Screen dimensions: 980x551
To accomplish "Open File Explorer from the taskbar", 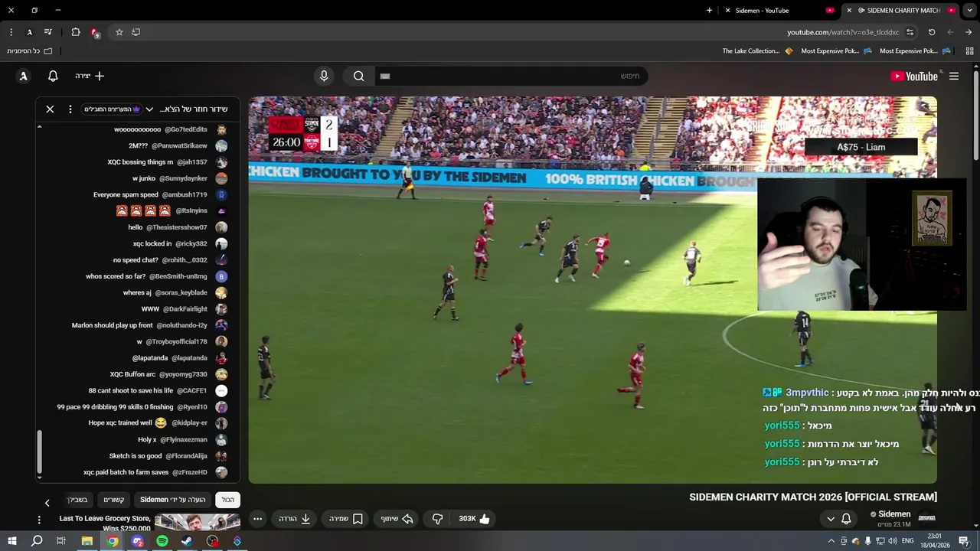I will pos(87,541).
